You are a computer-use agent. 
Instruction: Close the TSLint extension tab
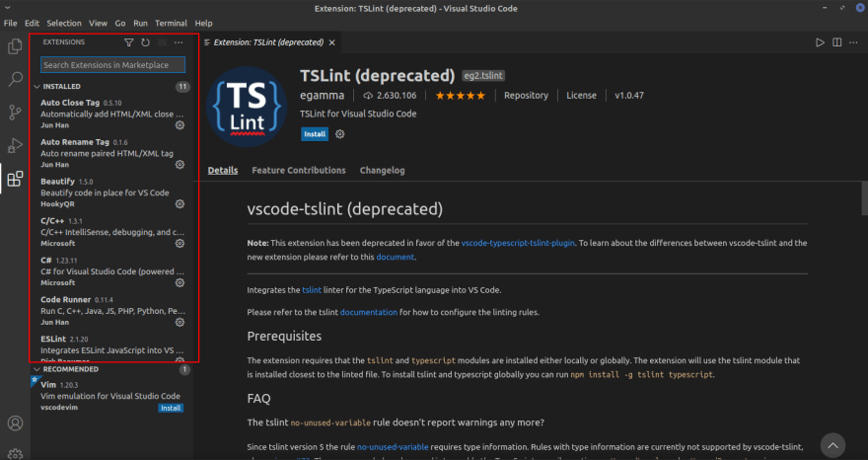[332, 42]
